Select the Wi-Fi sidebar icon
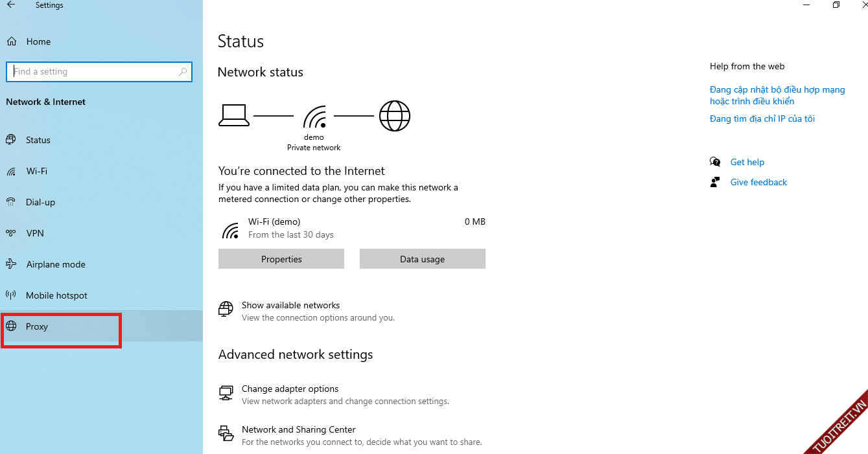This screenshot has width=868, height=454. click(11, 172)
